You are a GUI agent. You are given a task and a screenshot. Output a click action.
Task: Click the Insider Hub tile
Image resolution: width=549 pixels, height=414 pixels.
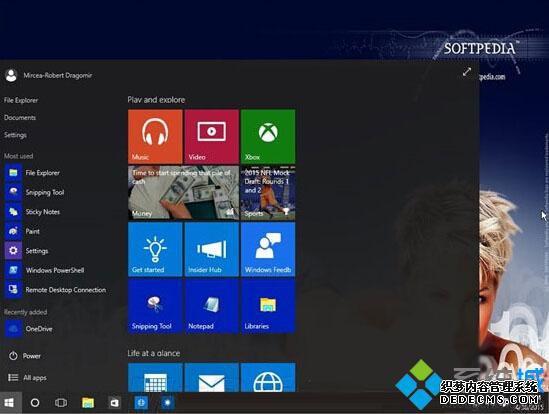[x=211, y=249]
